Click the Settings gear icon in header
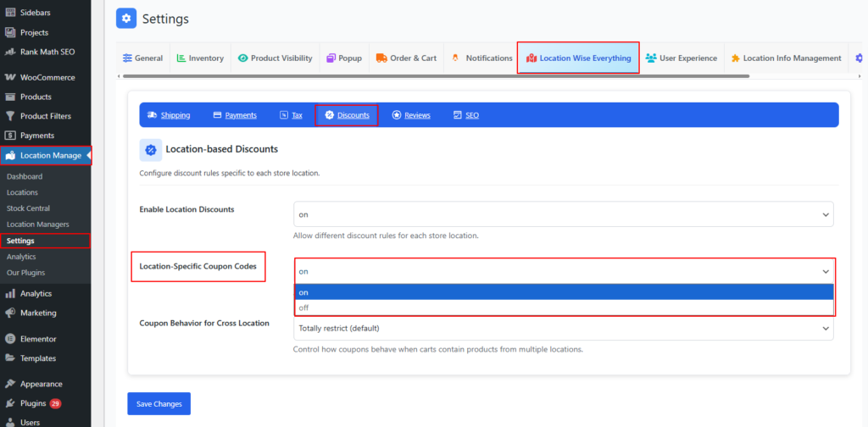 (x=126, y=18)
